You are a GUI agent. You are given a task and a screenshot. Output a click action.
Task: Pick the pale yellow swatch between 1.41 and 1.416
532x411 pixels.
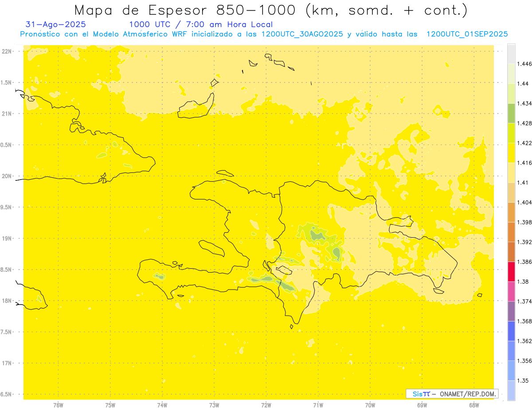[511, 172]
